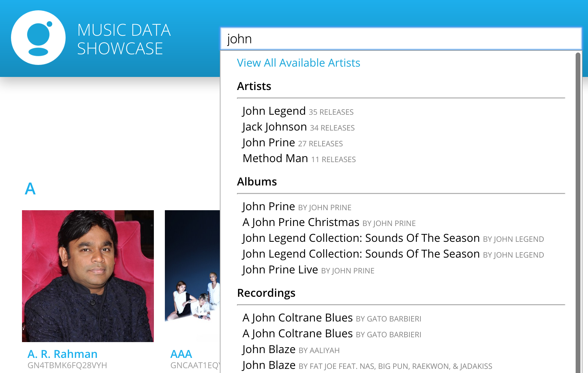Choose Jack Johnson in the artist suggestions
This screenshot has height=373, width=588.
coord(274,127)
